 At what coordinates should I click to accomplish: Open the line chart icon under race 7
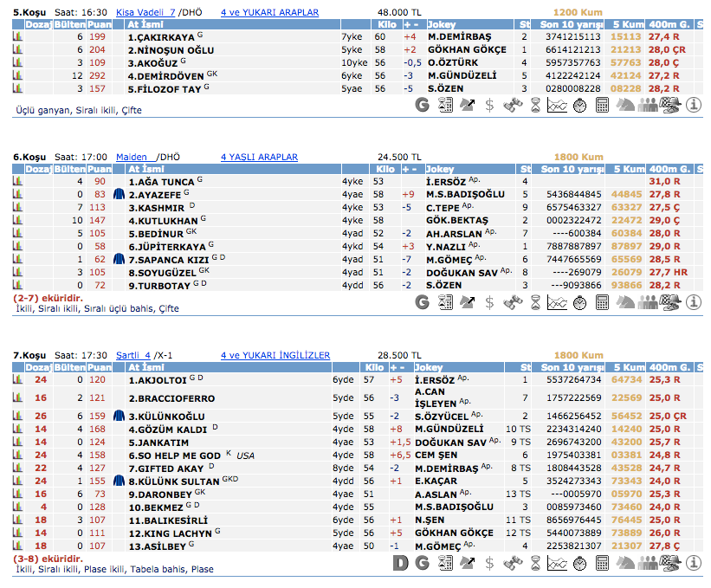(x=558, y=563)
